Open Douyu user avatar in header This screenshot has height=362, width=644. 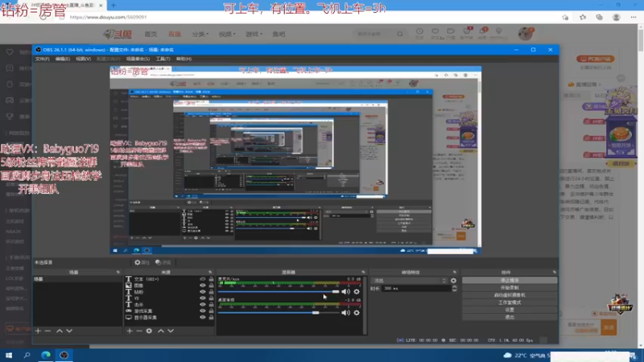point(526,34)
